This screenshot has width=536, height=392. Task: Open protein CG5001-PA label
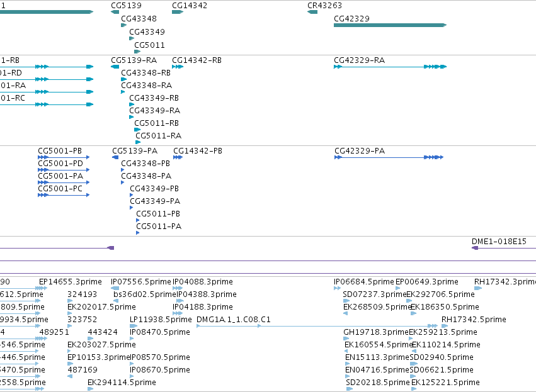(60, 176)
